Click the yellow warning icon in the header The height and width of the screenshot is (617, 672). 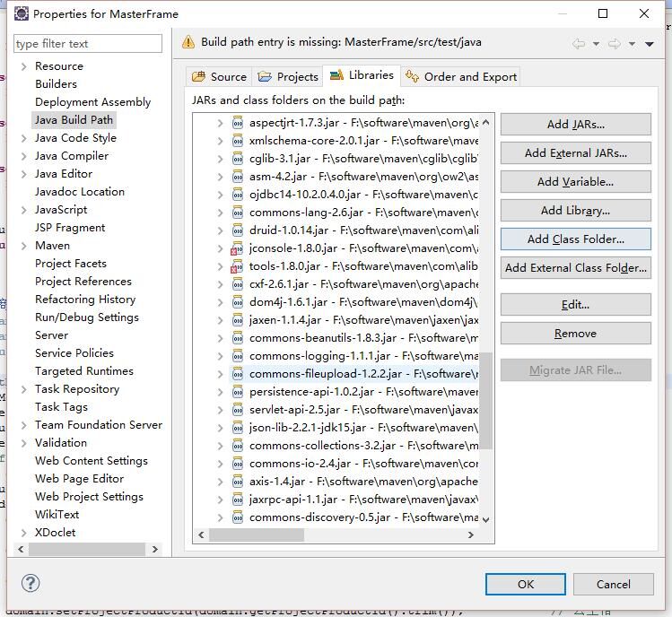coord(188,42)
